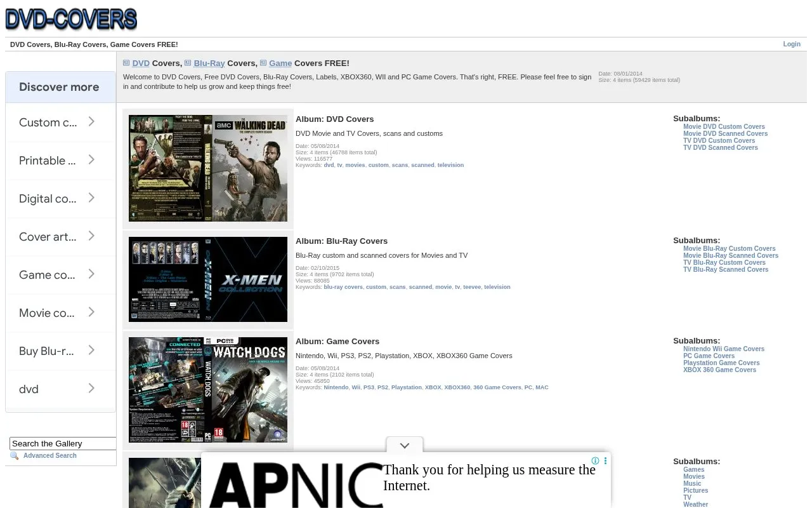Open the ad options menu dots
The image size is (812, 508).
click(605, 461)
